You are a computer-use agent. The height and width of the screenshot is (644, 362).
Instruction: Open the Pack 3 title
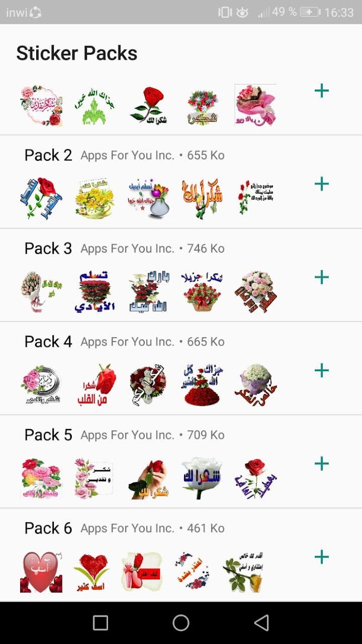click(48, 248)
